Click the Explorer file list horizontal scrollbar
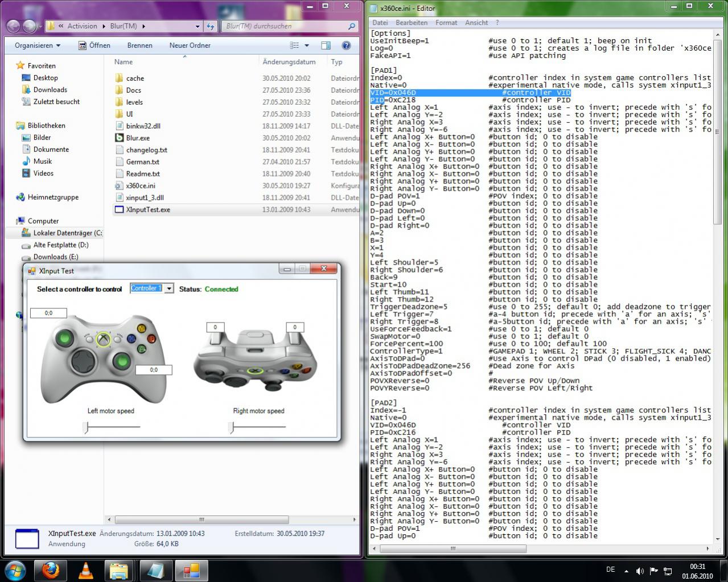 [201, 519]
